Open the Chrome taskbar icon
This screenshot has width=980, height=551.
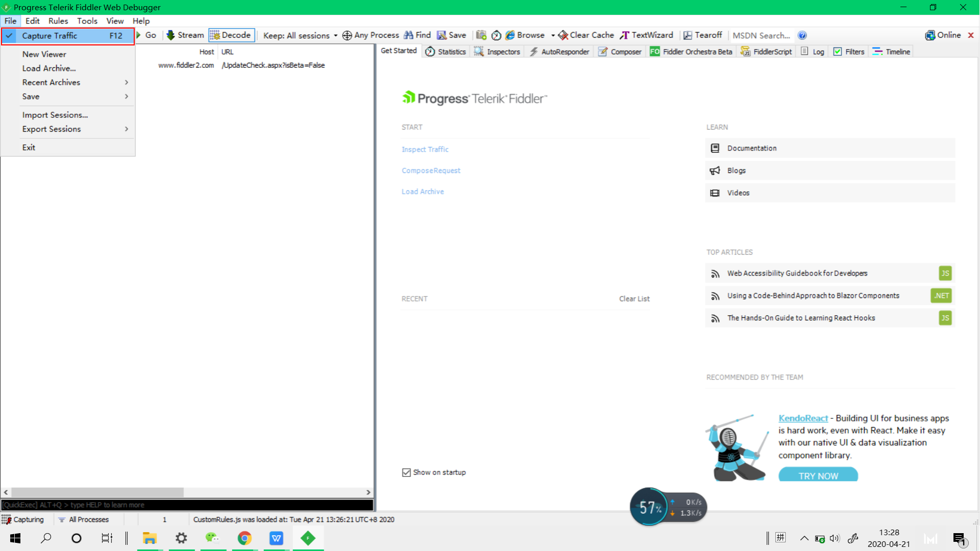(x=244, y=538)
